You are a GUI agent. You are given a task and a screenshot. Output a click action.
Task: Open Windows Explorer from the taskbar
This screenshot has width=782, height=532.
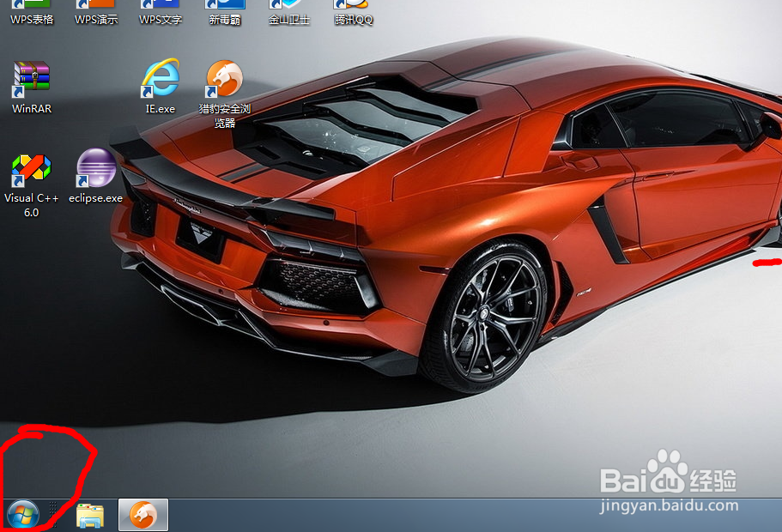(x=90, y=516)
